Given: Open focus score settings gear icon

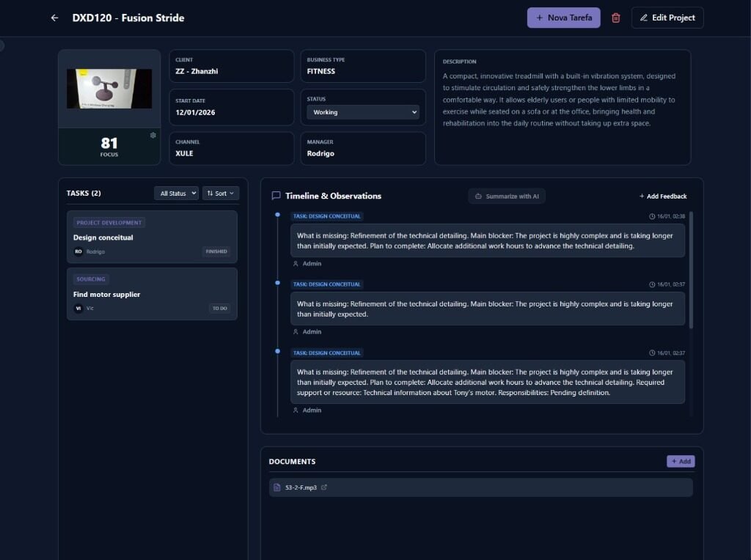Looking at the screenshot, I should [x=153, y=135].
